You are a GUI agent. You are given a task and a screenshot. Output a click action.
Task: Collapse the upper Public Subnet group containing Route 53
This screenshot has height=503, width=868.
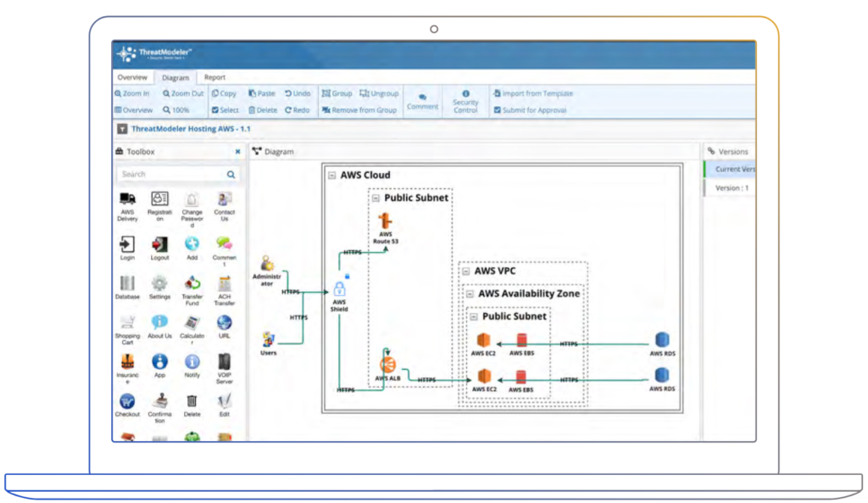(376, 198)
